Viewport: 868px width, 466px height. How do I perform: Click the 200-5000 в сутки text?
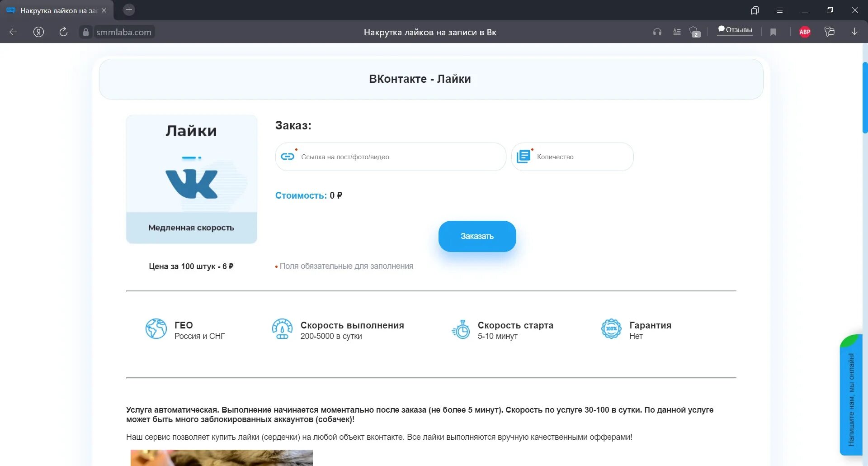coord(331,336)
